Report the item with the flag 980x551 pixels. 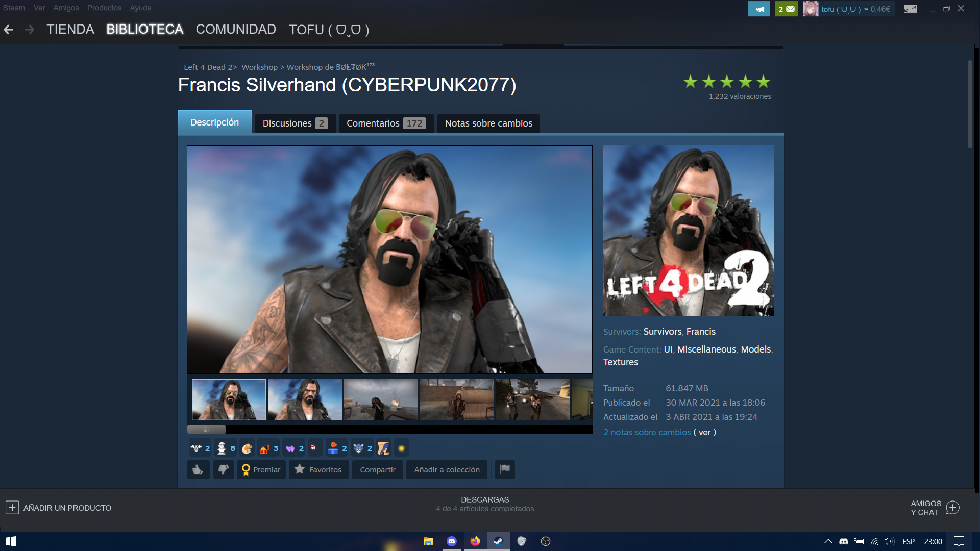pyautogui.click(x=505, y=469)
